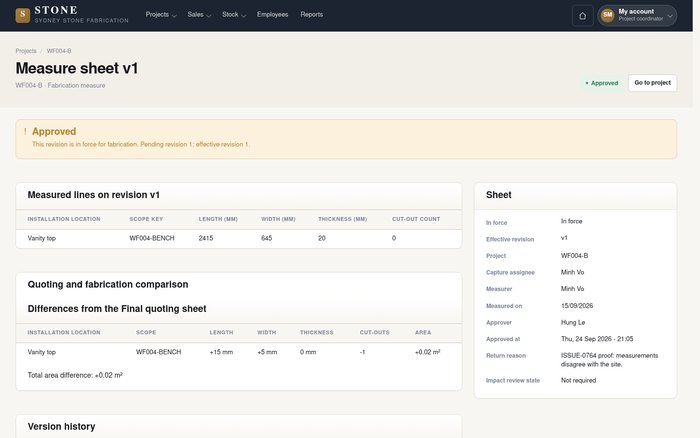The height and width of the screenshot is (438, 700).
Task: Click the Sheet panel heading
Action: (499, 195)
